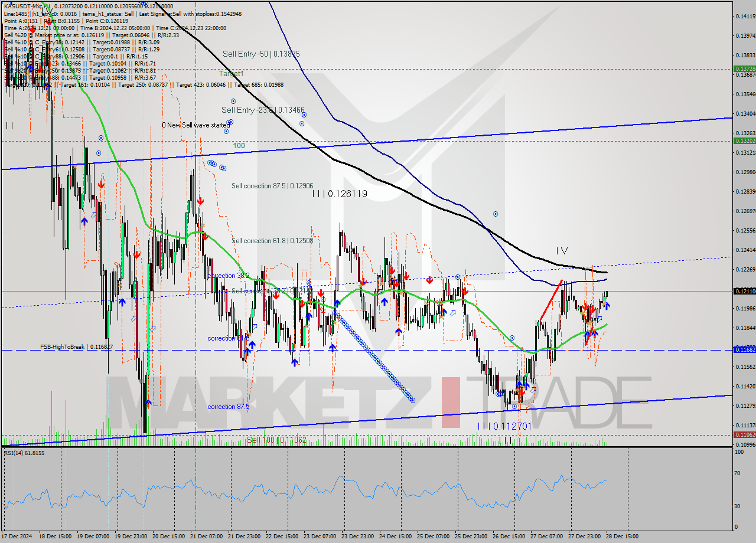Click the 'FSB-HighToBreak | 0.116827' label

[x=76, y=347]
